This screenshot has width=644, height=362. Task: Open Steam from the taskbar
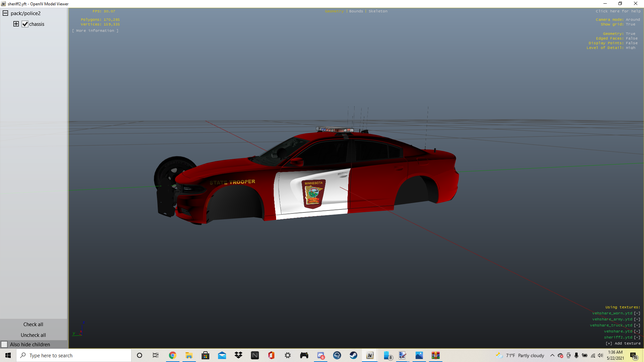[353, 355]
